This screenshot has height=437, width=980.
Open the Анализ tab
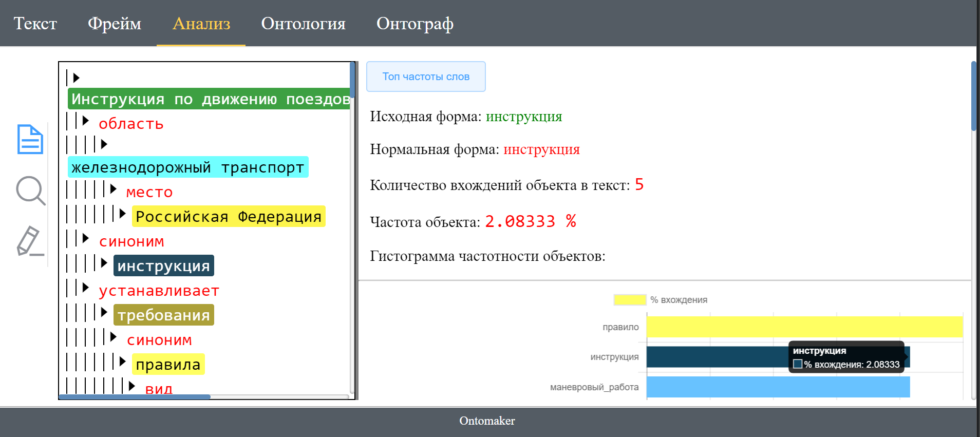point(201,24)
